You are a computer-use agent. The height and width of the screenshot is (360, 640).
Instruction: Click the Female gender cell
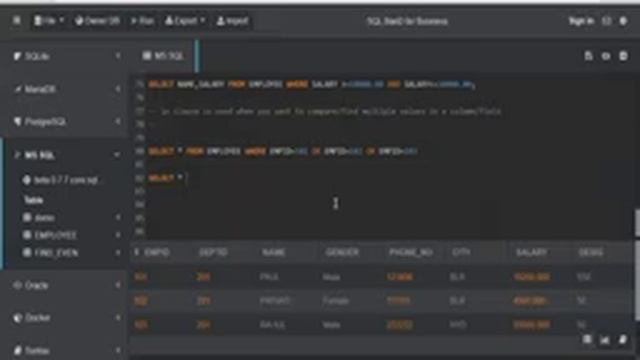(x=336, y=301)
